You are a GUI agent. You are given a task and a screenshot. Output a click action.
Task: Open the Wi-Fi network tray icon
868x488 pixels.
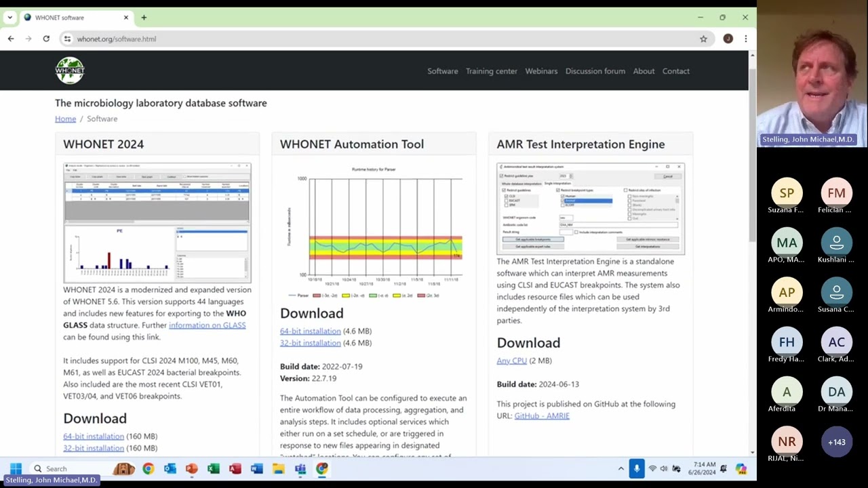652,468
